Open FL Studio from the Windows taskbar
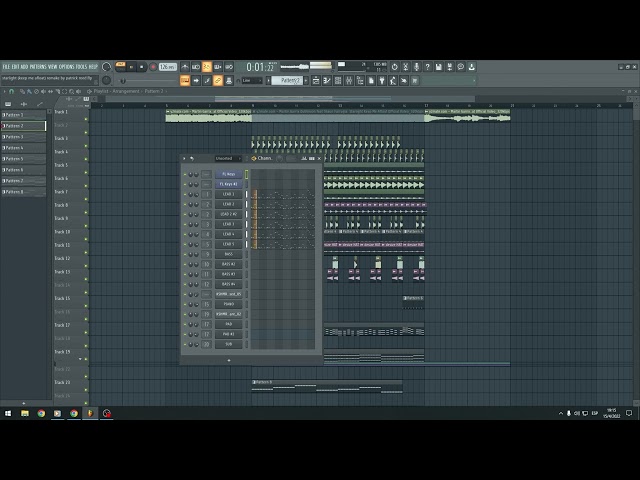Screen dimensions: 640x480 pos(90,413)
